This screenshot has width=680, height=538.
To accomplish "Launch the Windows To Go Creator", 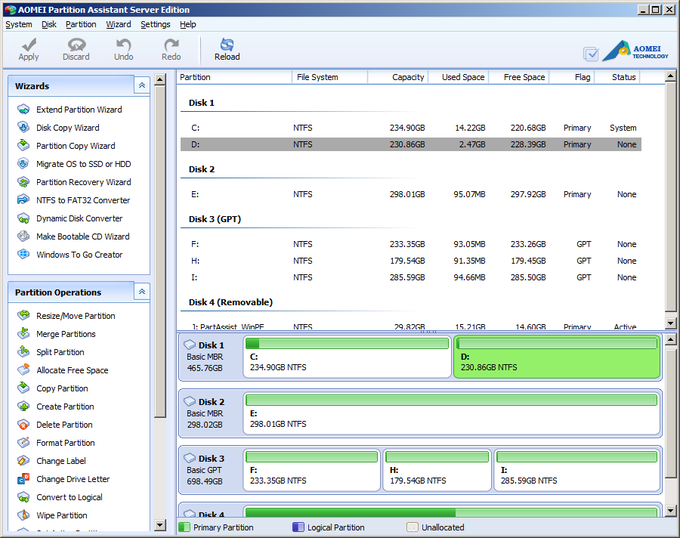I will [79, 255].
